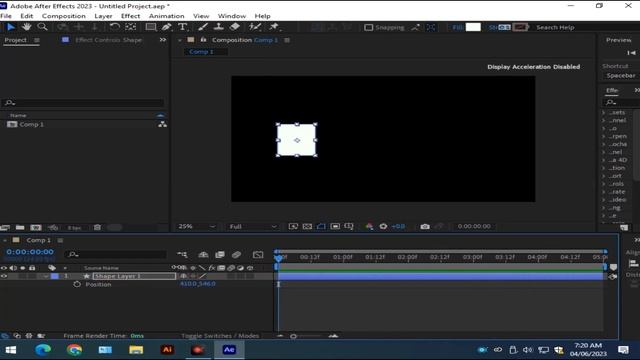Open the Graph Editor in timeline
640x360 pixels.
(258, 255)
